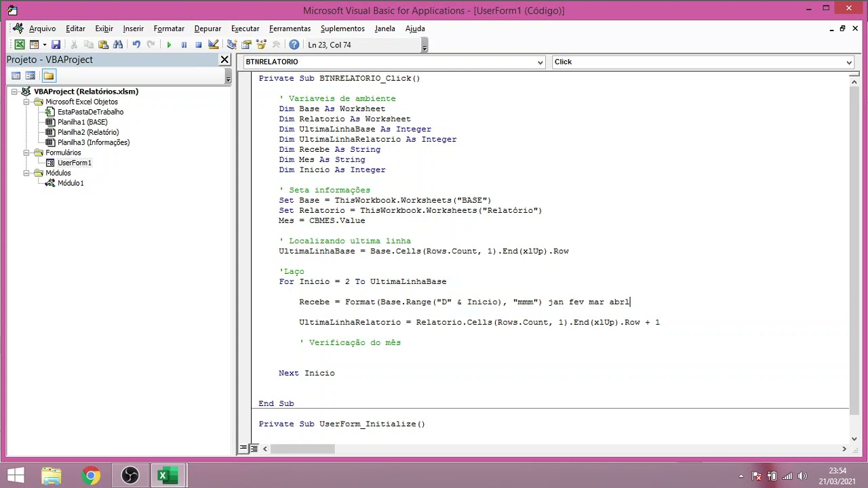Click the View Object icon in Project panel
The height and width of the screenshot is (488, 868).
click(30, 76)
